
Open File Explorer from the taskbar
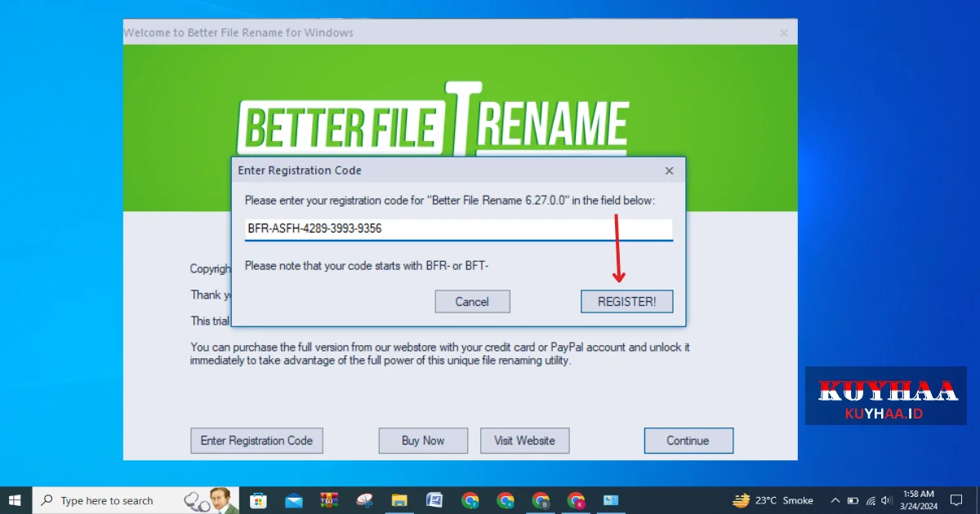click(x=399, y=500)
